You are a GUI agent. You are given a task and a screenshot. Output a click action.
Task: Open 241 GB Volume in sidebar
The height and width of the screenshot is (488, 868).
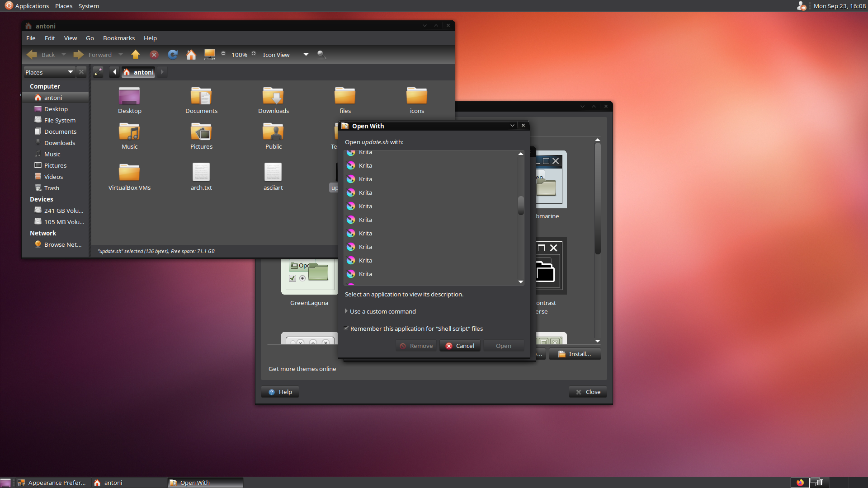pos(55,211)
